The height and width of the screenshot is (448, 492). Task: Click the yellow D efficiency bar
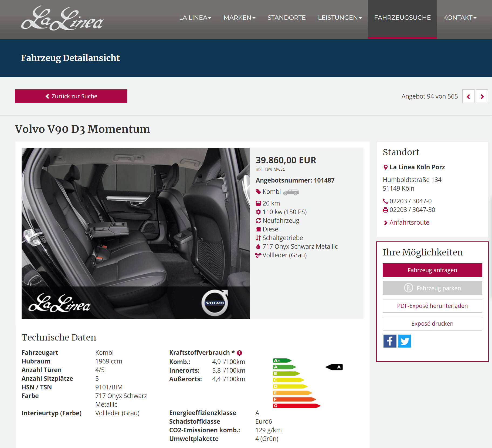pyautogui.click(x=290, y=386)
